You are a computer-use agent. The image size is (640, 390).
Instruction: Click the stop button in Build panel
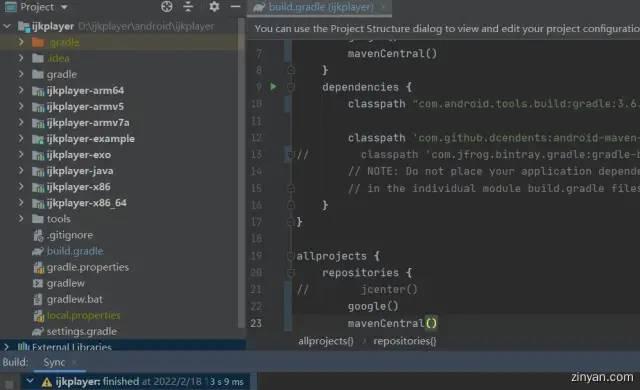9,384
